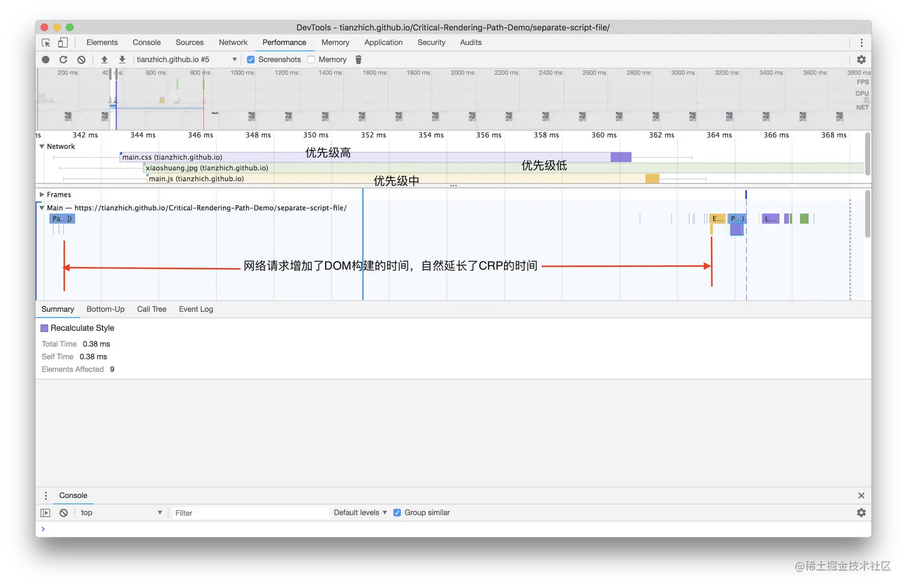907x588 pixels.
Task: Open Performance capture settings gear
Action: tap(861, 59)
